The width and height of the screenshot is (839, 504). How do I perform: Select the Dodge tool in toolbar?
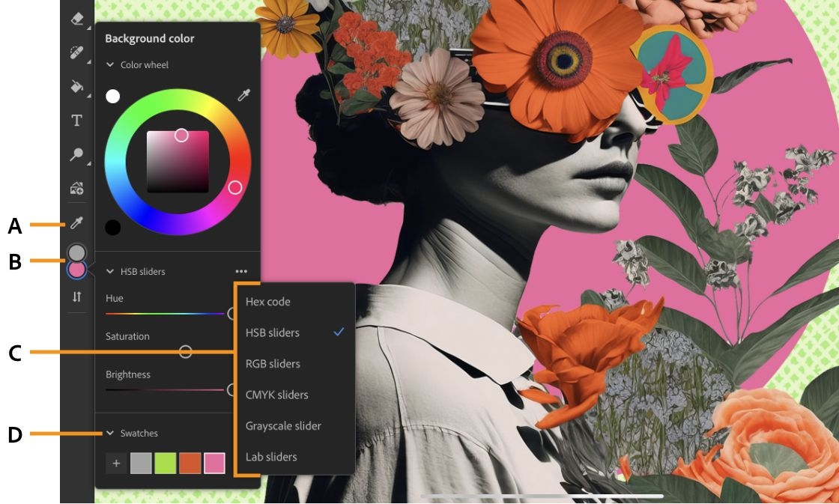pos(77,154)
